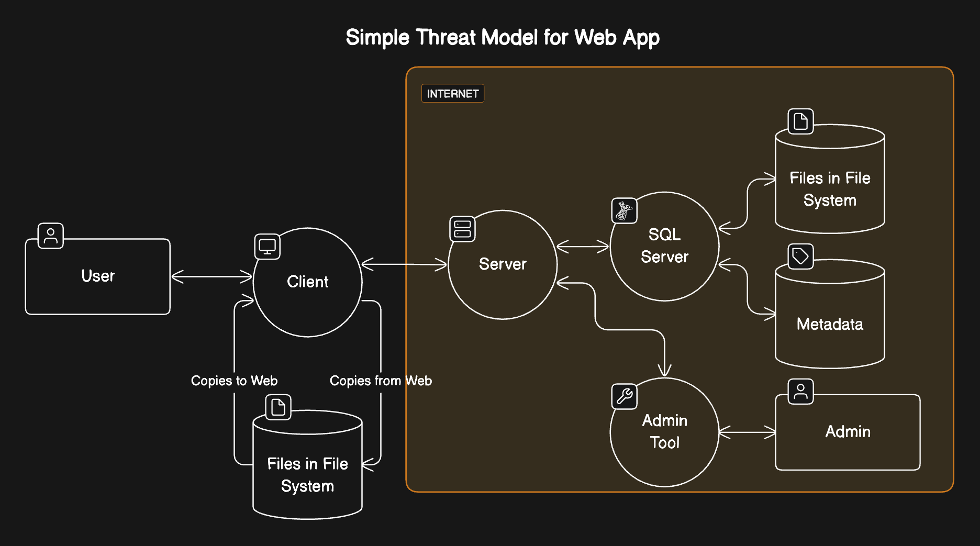The height and width of the screenshot is (546, 980).
Task: Select the SQL Server circle node
Action: [665, 246]
